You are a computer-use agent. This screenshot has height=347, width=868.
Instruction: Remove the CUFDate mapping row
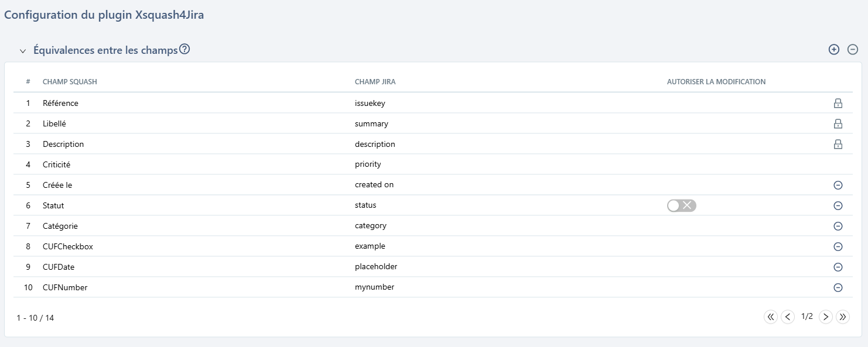(838, 267)
